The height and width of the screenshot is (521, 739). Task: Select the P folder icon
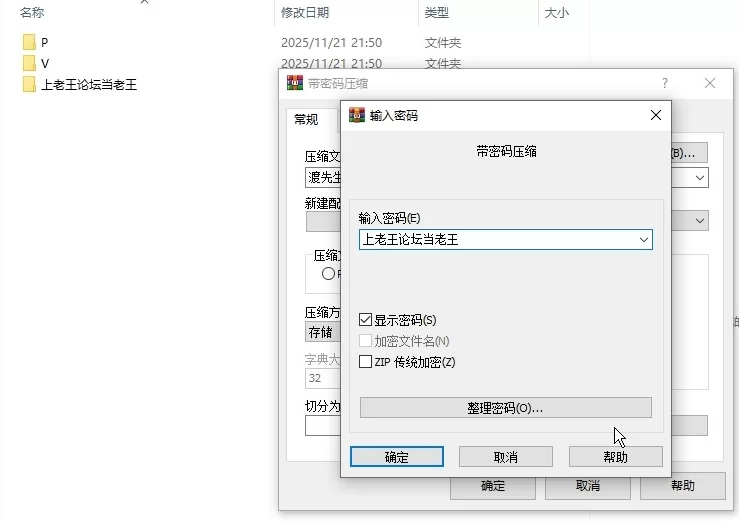[x=29, y=42]
